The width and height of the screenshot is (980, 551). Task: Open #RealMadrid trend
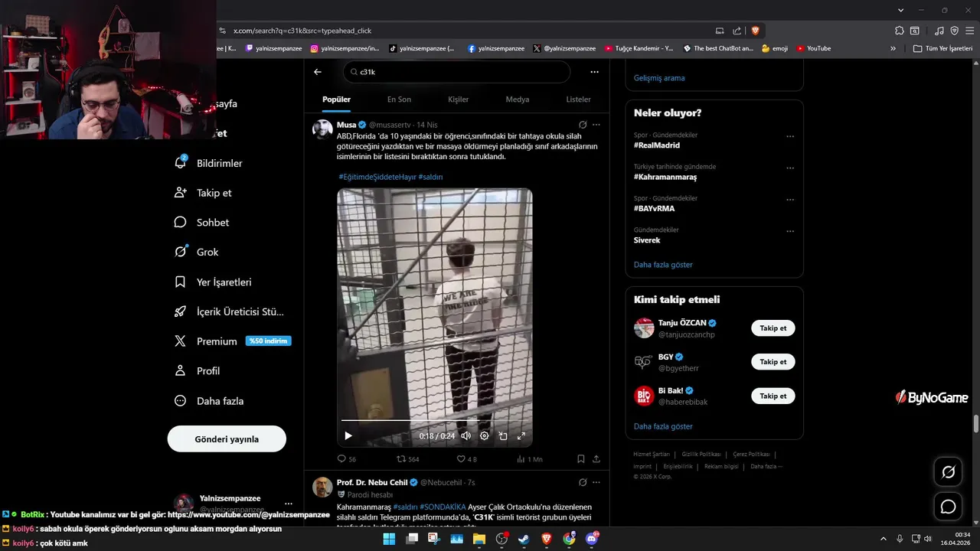tap(657, 145)
